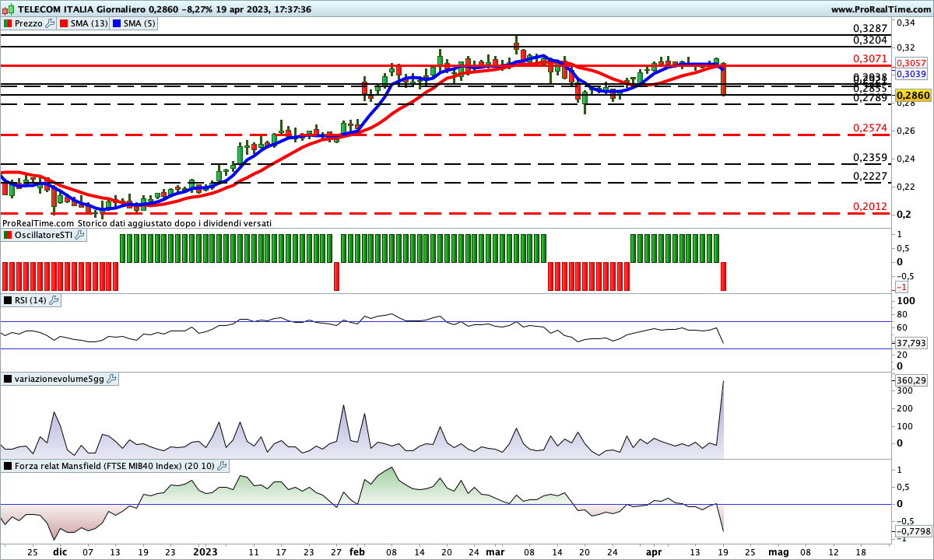Click the candlestick chart icon beside TELECOM ITALIA
This screenshot has width=934, height=560.
[x=9, y=9]
